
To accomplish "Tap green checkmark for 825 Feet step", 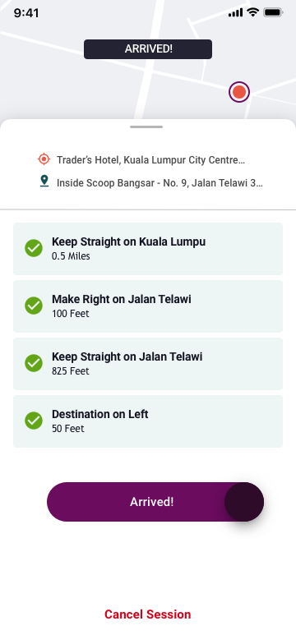I will [x=34, y=363].
